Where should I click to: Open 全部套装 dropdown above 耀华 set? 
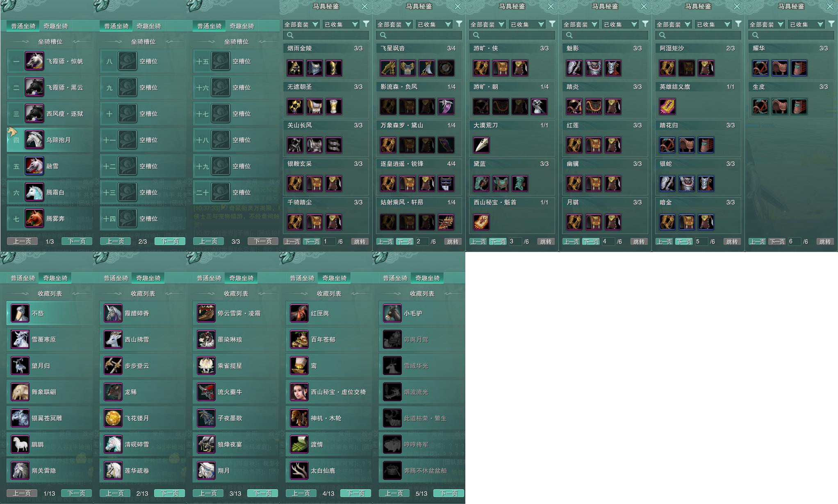tap(767, 25)
